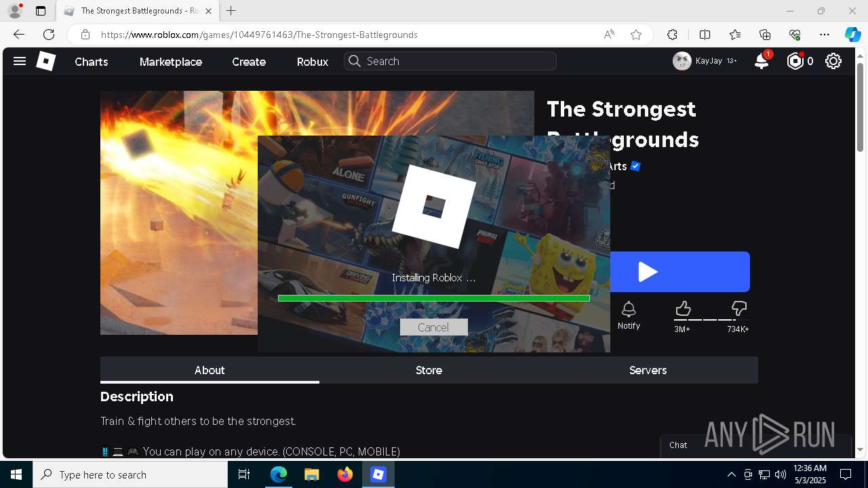Open Task View on the taskbar
The height and width of the screenshot is (488, 868).
(x=244, y=474)
